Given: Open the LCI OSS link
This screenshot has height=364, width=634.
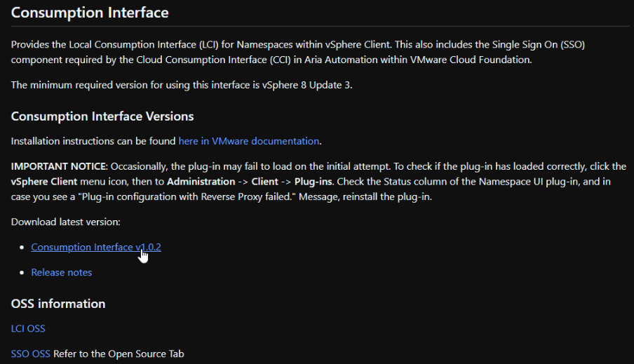Looking at the screenshot, I should pyautogui.click(x=28, y=328).
